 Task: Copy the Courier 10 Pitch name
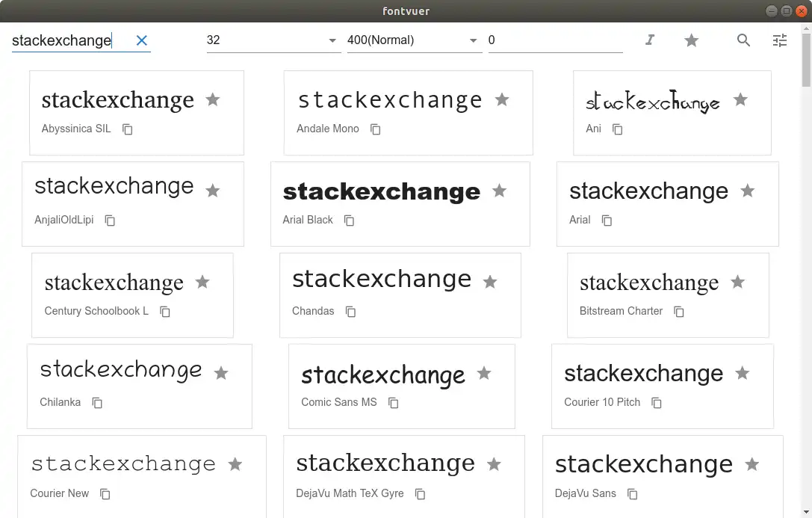(x=656, y=402)
